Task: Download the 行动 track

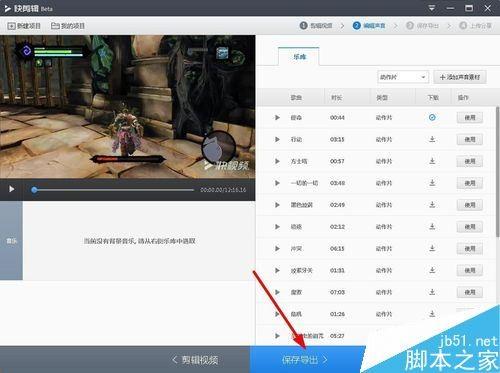Action: coord(432,139)
